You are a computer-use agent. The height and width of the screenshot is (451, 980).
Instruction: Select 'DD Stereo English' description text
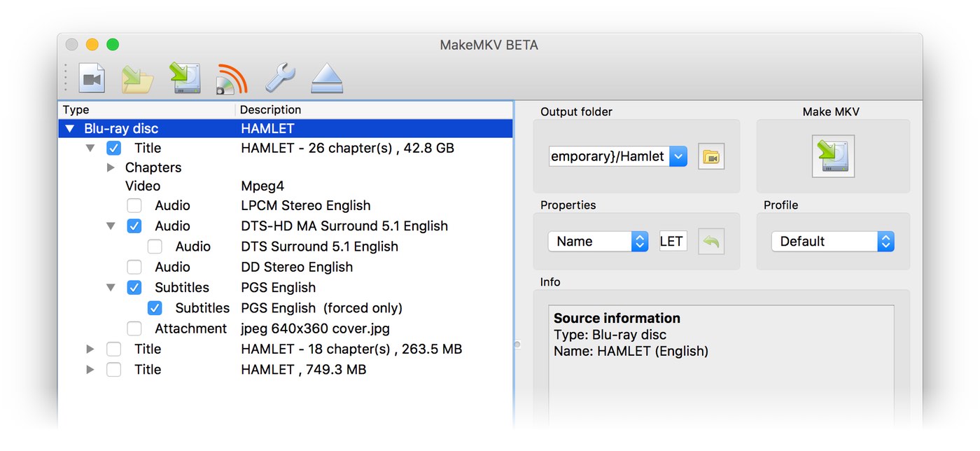click(x=297, y=267)
